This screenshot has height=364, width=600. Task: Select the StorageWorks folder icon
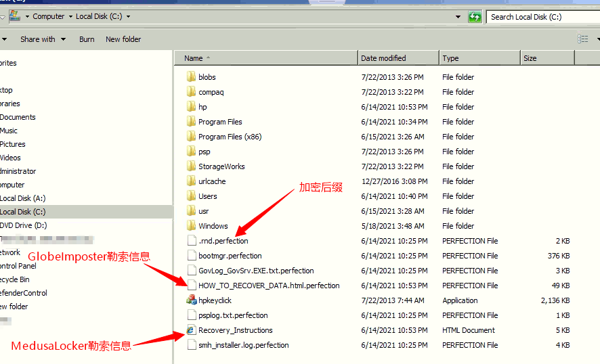click(x=192, y=166)
